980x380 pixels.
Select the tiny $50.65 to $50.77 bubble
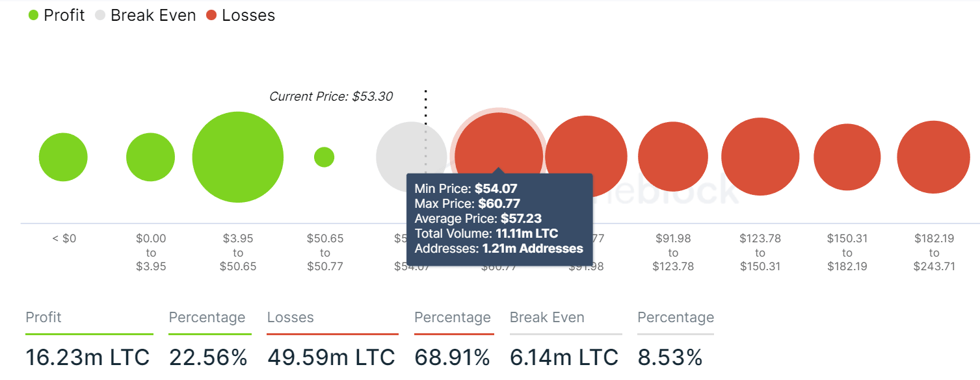click(324, 157)
